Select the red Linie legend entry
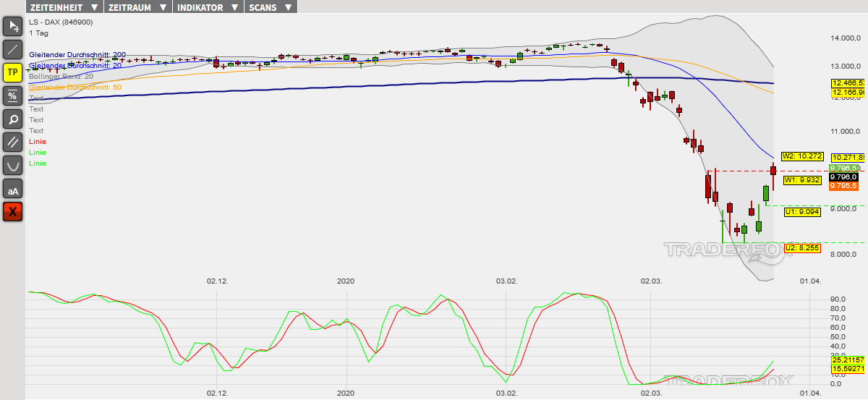The width and height of the screenshot is (868, 400). coord(38,142)
